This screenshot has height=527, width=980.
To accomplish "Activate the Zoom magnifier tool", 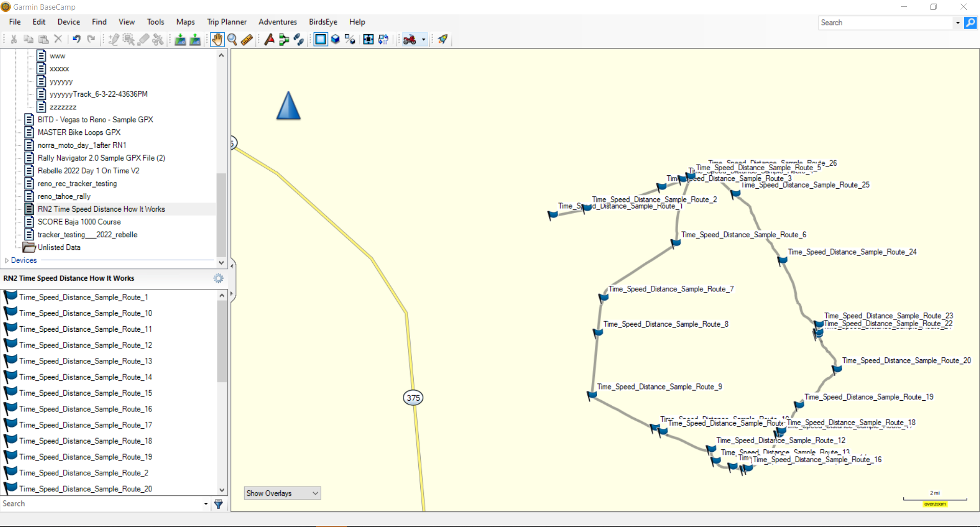I will (232, 39).
